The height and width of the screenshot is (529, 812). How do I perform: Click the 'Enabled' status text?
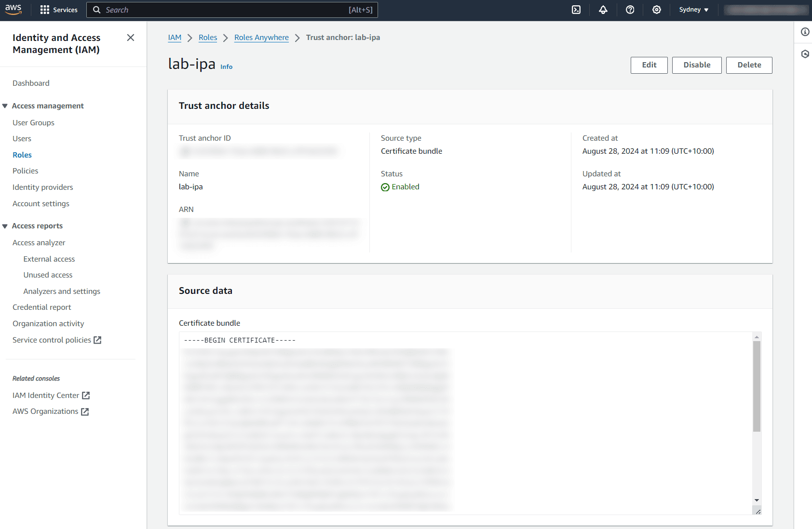(406, 187)
